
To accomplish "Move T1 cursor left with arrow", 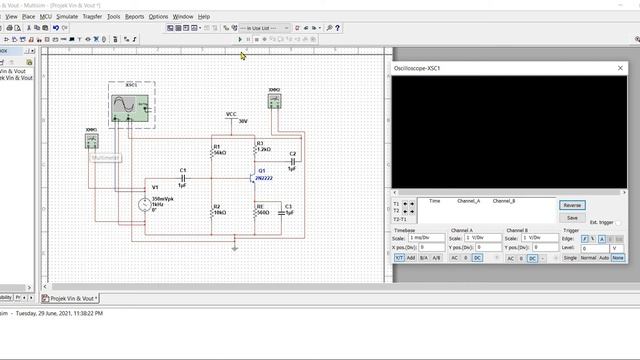I will (405, 204).
